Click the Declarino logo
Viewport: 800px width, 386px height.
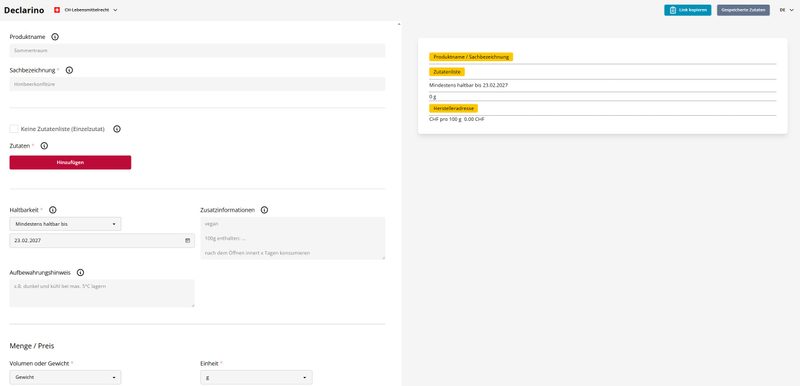[x=24, y=10]
